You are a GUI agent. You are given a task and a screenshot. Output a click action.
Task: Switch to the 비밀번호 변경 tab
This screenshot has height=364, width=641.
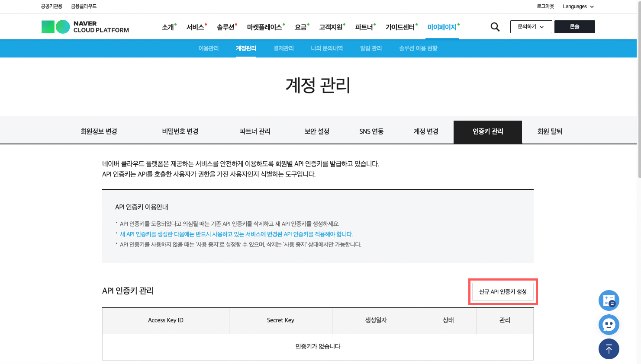click(x=180, y=131)
